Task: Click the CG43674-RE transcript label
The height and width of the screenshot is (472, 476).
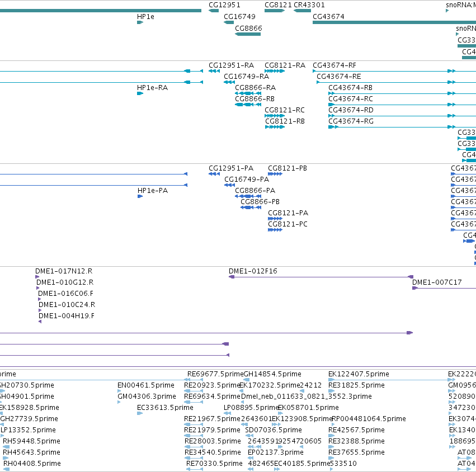Action: click(339, 77)
